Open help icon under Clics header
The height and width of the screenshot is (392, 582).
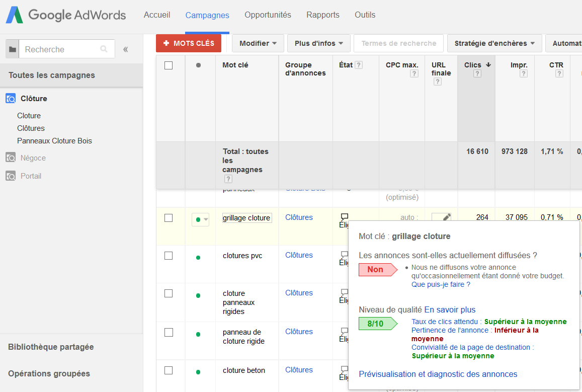coord(477,73)
